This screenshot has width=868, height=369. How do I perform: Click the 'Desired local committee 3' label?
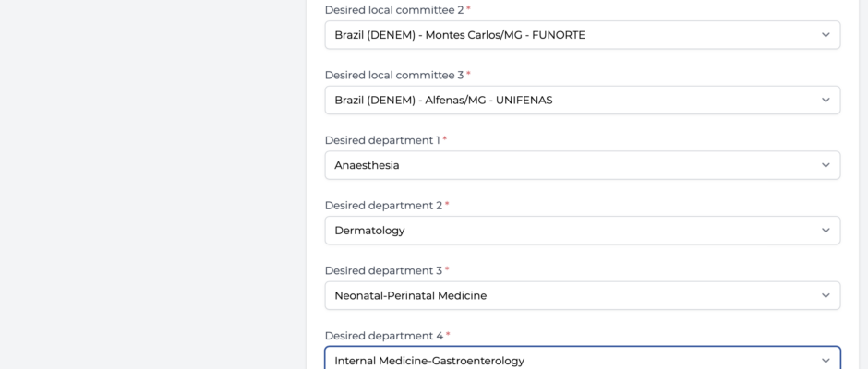394,76
